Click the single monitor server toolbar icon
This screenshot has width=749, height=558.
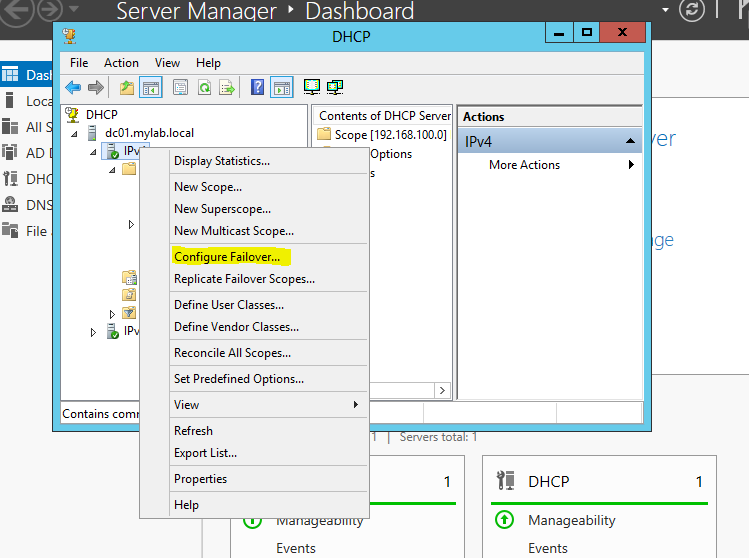coord(312,87)
